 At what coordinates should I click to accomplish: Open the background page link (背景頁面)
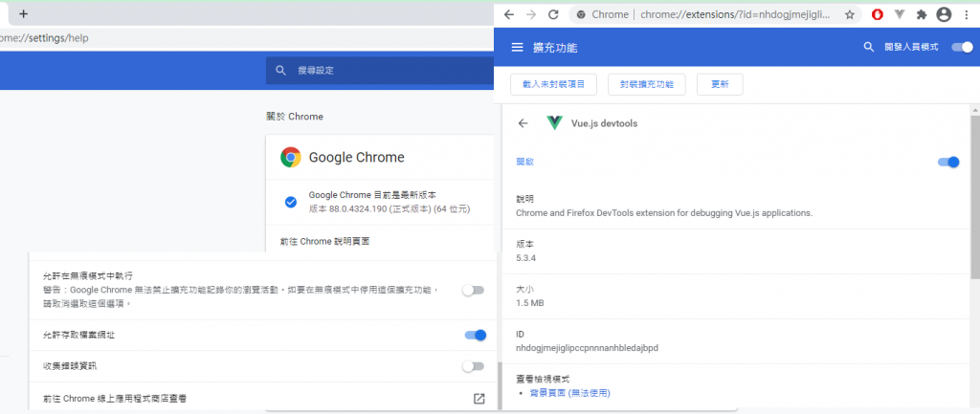pyautogui.click(x=569, y=393)
